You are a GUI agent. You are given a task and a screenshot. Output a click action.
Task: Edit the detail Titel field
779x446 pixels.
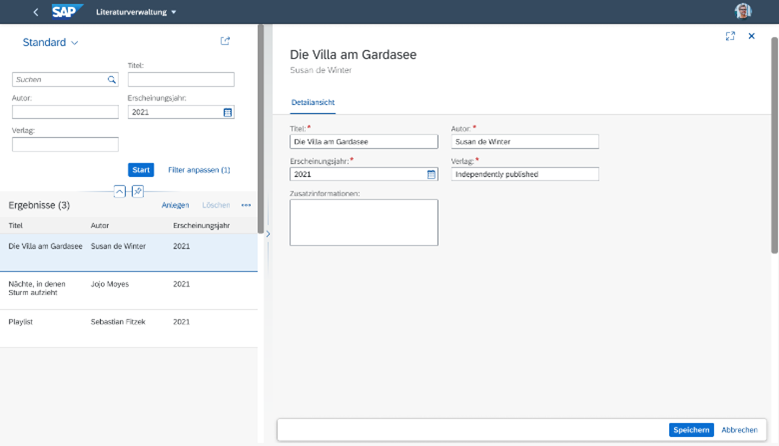coord(364,142)
